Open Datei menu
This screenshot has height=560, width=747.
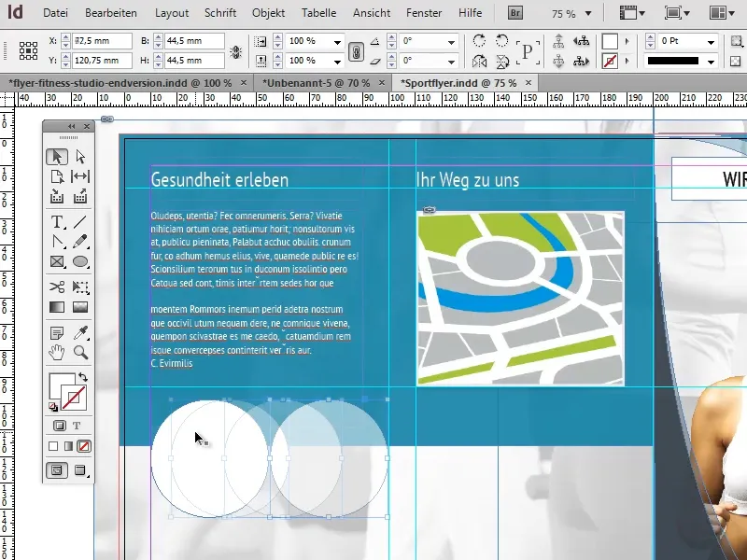[x=55, y=13]
